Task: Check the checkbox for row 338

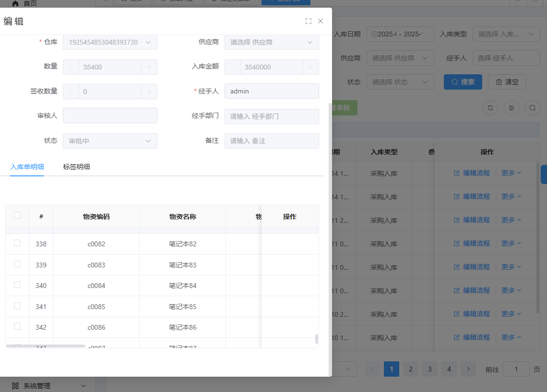Action: (x=17, y=243)
